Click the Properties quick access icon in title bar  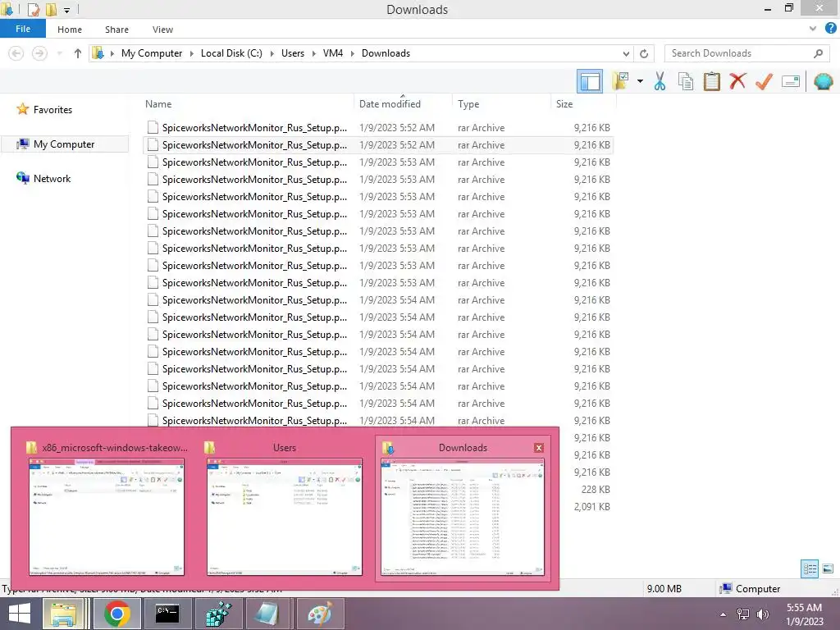(x=33, y=9)
